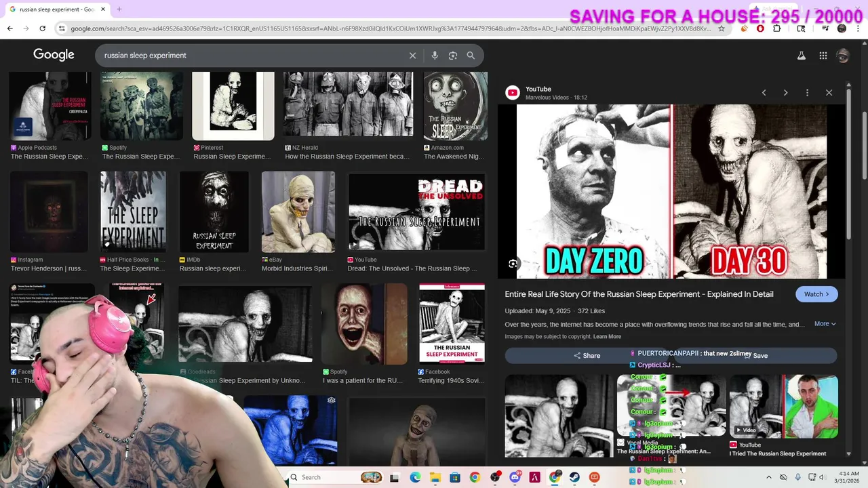Open Search Labs flask icon
868x488 pixels.
pos(801,56)
